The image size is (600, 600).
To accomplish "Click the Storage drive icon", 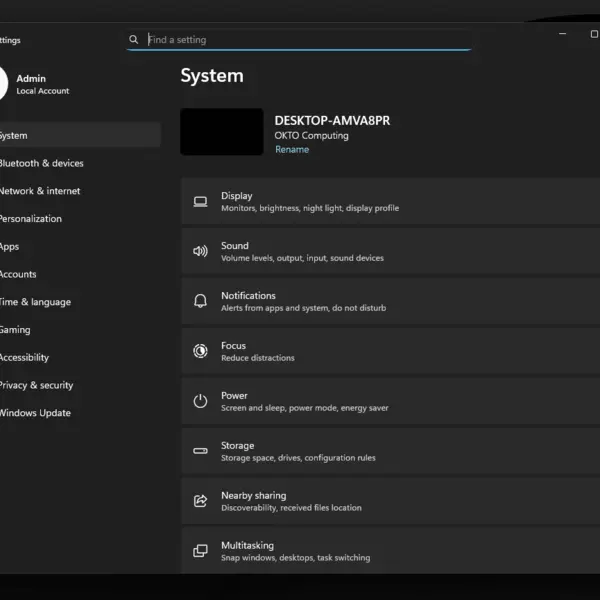I will tap(200, 451).
